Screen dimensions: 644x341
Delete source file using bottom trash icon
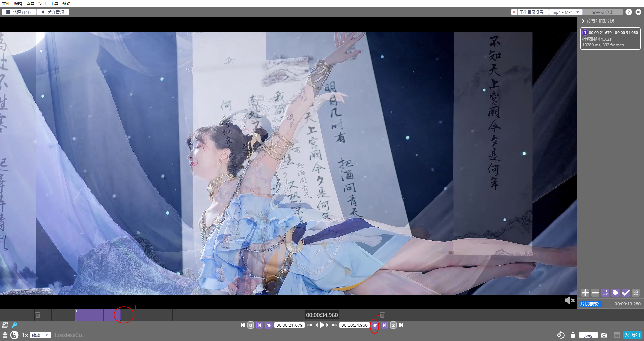coord(573,335)
